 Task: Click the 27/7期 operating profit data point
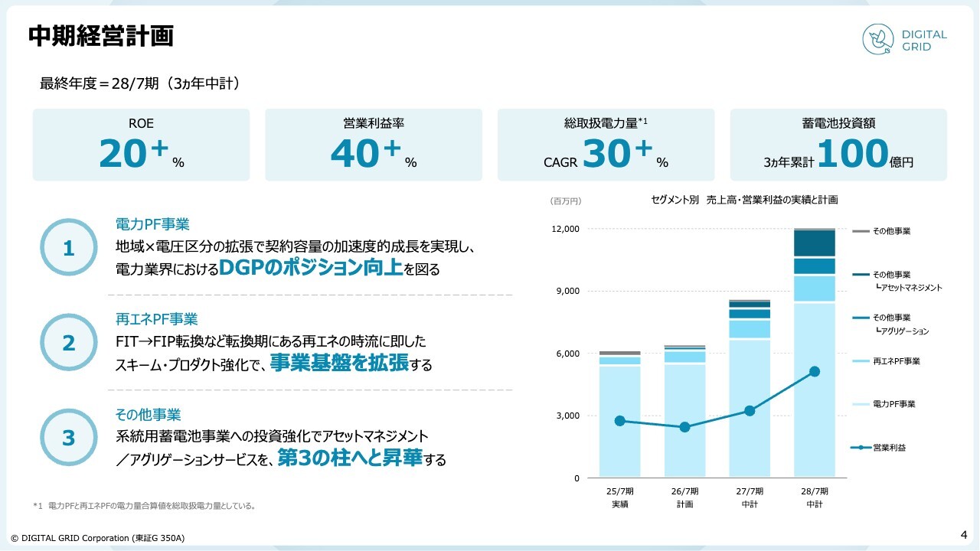750,411
